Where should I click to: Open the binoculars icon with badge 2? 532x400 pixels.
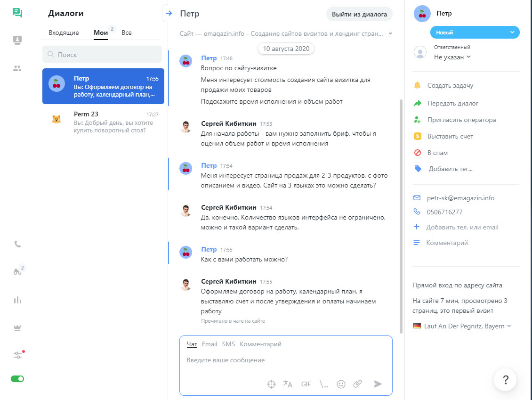[x=18, y=271]
